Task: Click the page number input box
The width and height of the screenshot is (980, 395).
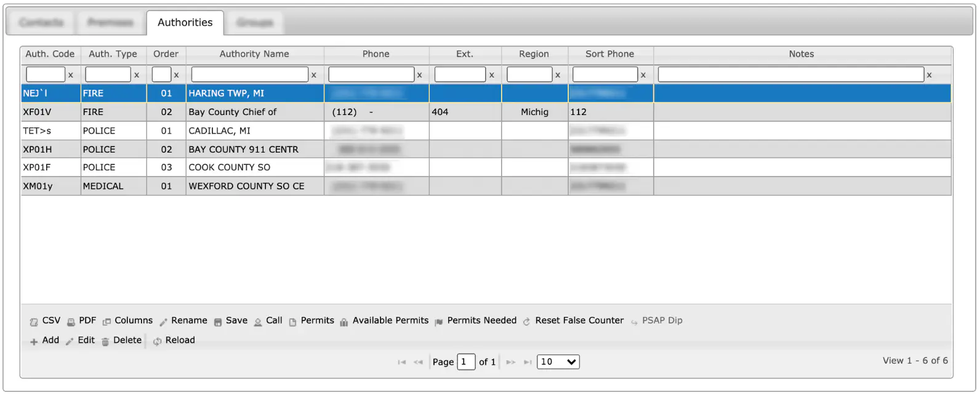Action: 466,362
